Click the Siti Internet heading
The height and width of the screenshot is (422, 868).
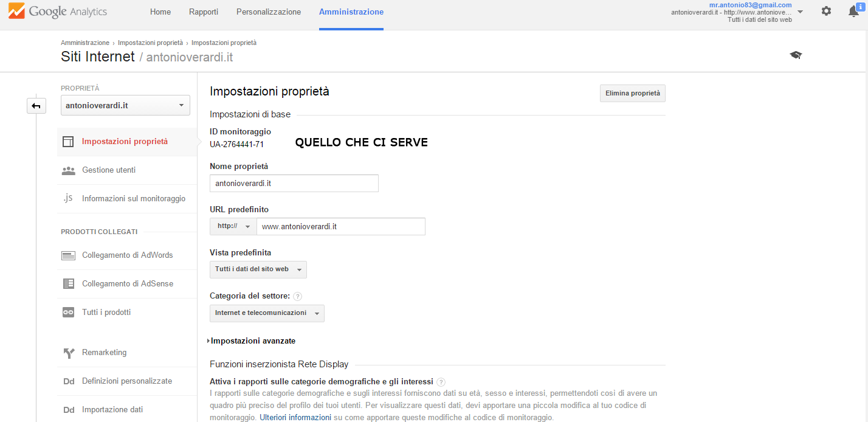click(98, 57)
